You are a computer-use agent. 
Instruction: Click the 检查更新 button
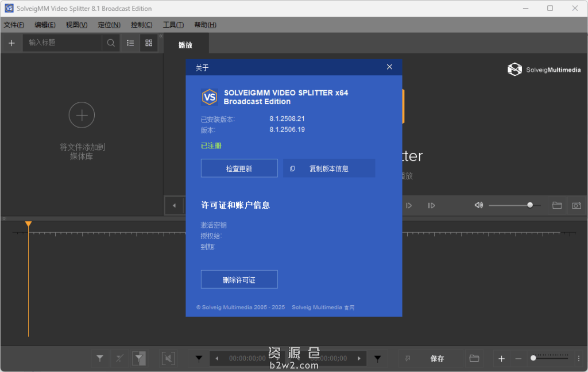pyautogui.click(x=239, y=168)
